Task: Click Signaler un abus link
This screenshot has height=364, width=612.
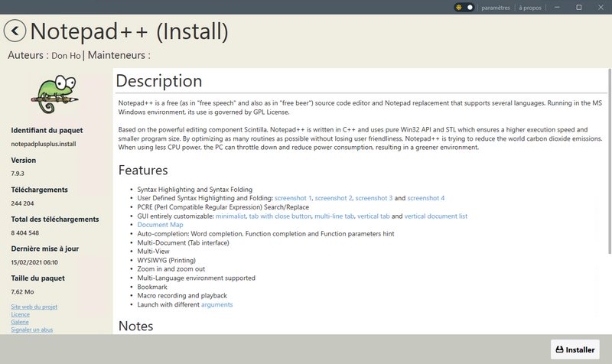Action: (x=31, y=330)
